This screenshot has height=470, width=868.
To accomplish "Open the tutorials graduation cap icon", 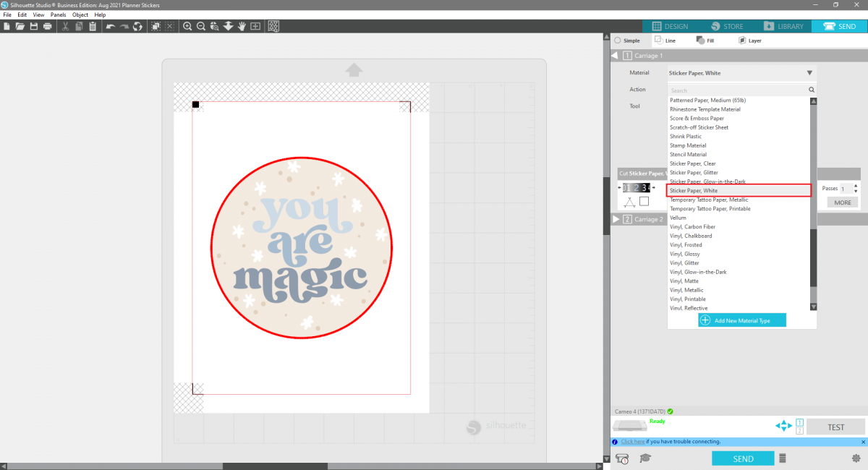I will (645, 458).
